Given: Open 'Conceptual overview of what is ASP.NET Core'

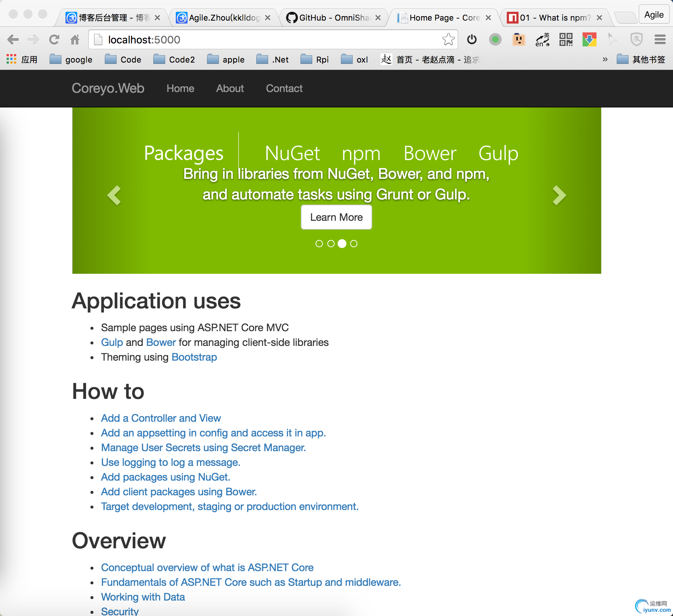Looking at the screenshot, I should [x=207, y=567].
